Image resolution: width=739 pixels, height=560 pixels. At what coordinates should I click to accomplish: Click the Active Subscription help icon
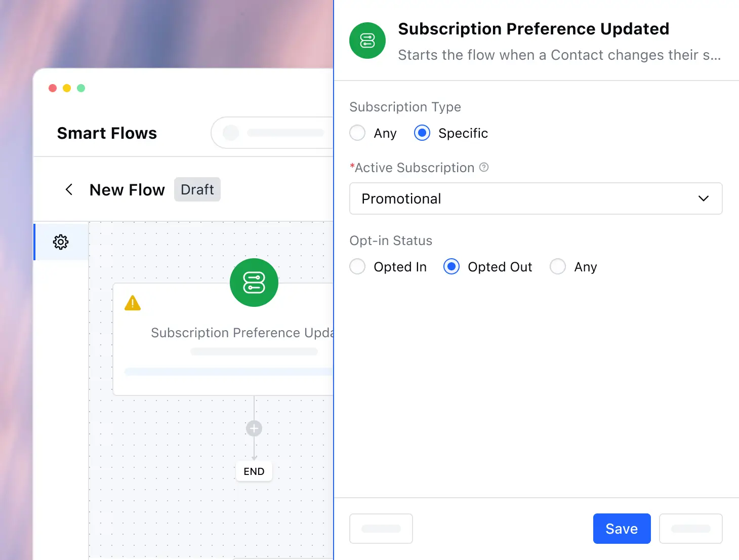[x=484, y=167]
